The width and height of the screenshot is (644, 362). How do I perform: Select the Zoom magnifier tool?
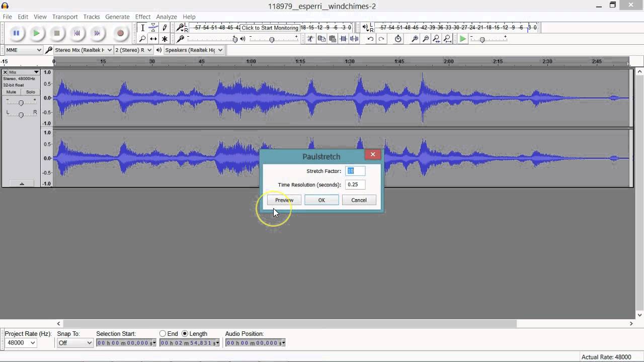142,39
